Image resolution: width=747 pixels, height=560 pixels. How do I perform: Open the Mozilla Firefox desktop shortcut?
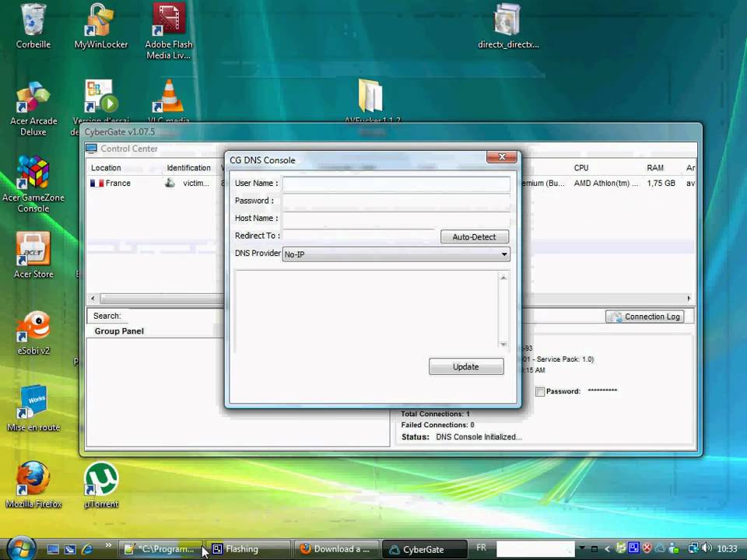click(x=33, y=485)
